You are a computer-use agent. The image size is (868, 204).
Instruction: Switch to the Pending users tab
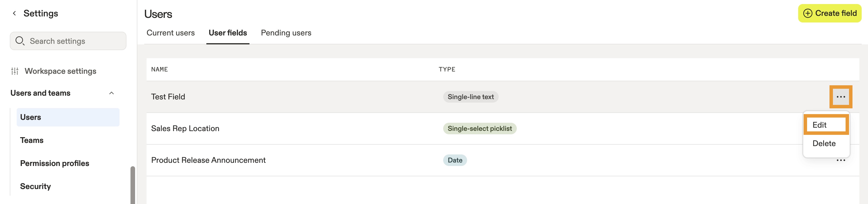(286, 33)
